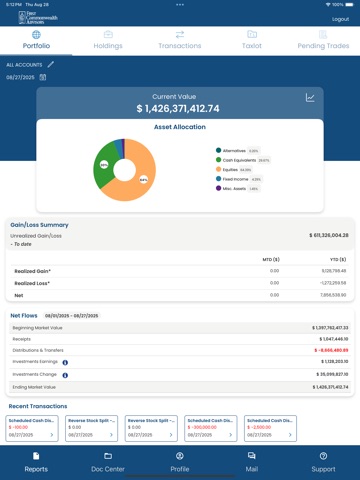
Task: Click the Realized Gain* row label
Action: coord(32,271)
